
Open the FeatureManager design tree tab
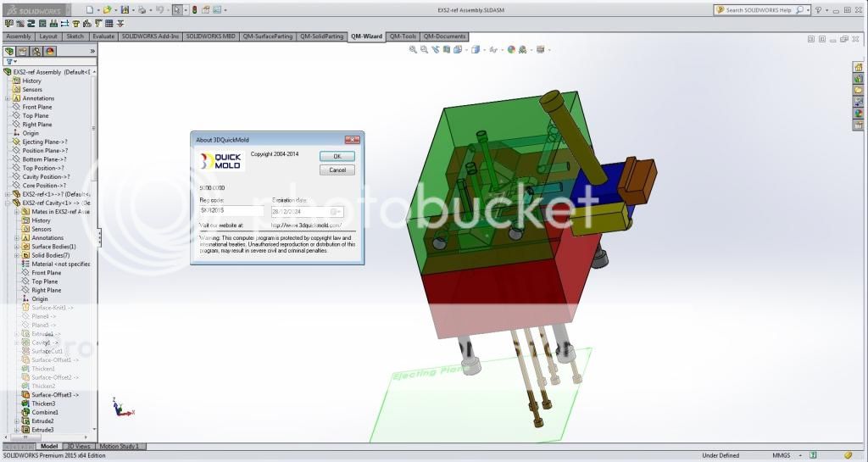[10, 51]
